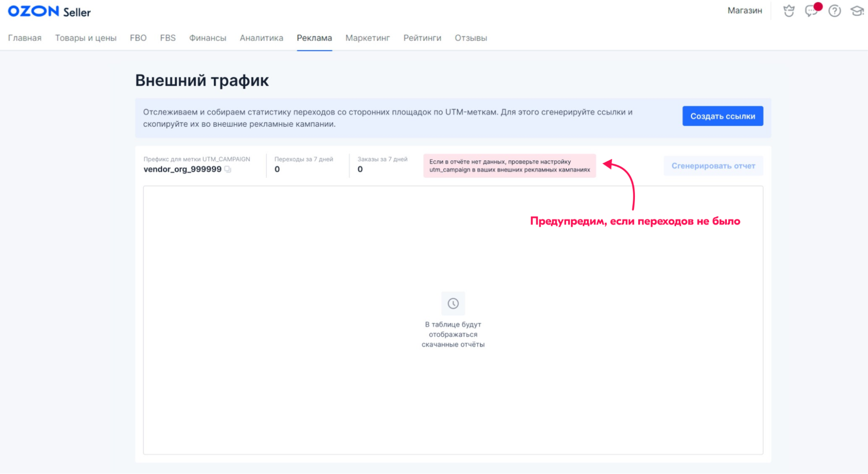
Task: Click the clock icon in empty table
Action: (453, 303)
